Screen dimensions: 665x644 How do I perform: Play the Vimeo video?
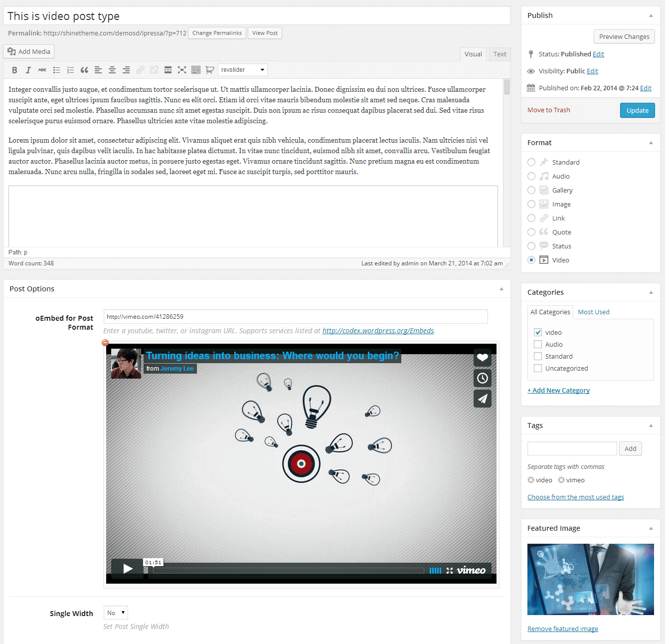coord(127,569)
